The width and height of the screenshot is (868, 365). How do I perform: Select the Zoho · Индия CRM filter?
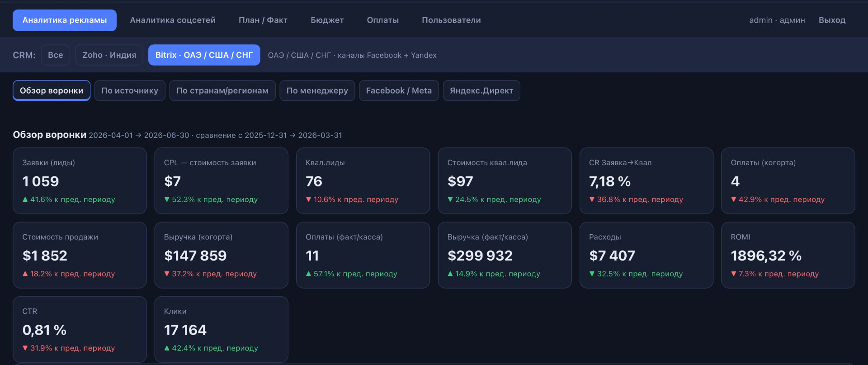[x=109, y=55]
